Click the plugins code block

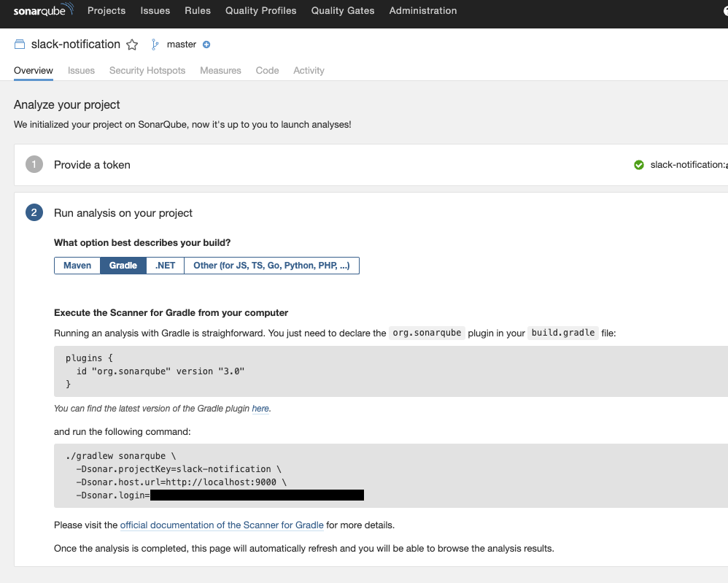point(391,371)
